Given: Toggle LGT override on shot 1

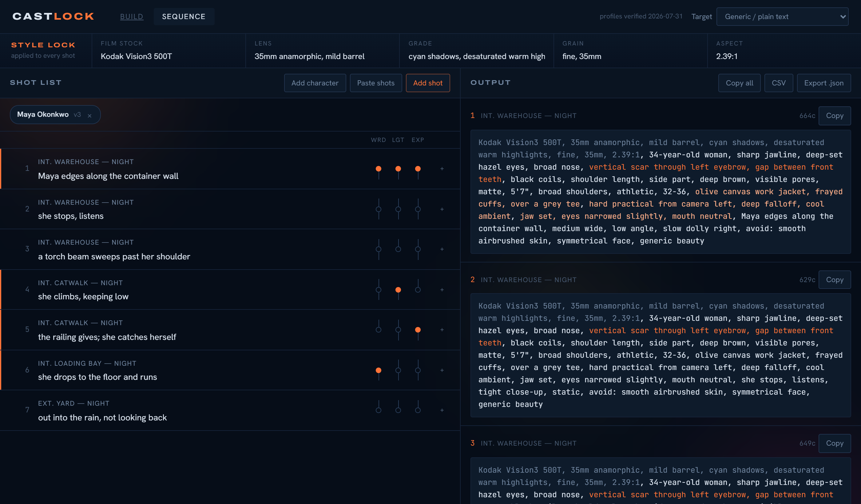Looking at the screenshot, I should click(x=398, y=169).
